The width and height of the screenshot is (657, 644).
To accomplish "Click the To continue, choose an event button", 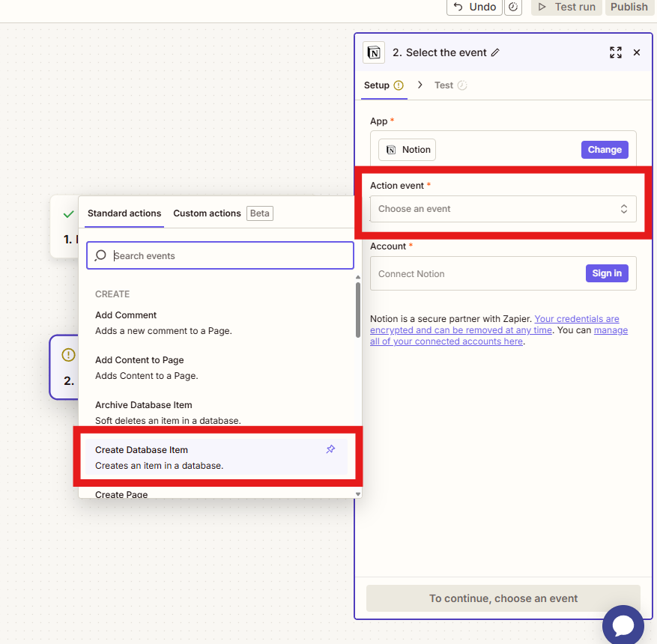I will pos(503,598).
